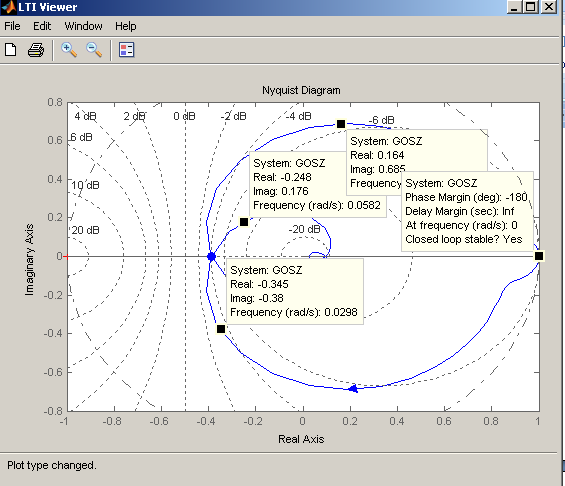
Task: Click the -4 dB grid label
Action: 298,116
